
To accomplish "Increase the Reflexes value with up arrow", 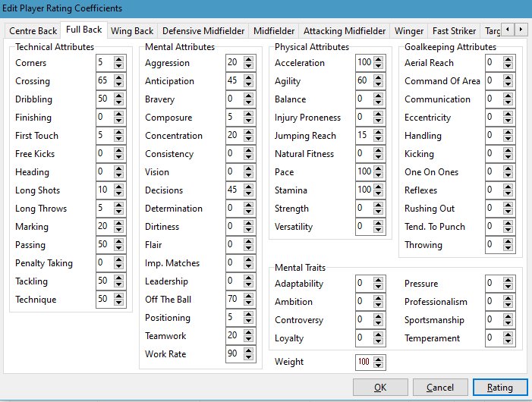I will [x=508, y=187].
